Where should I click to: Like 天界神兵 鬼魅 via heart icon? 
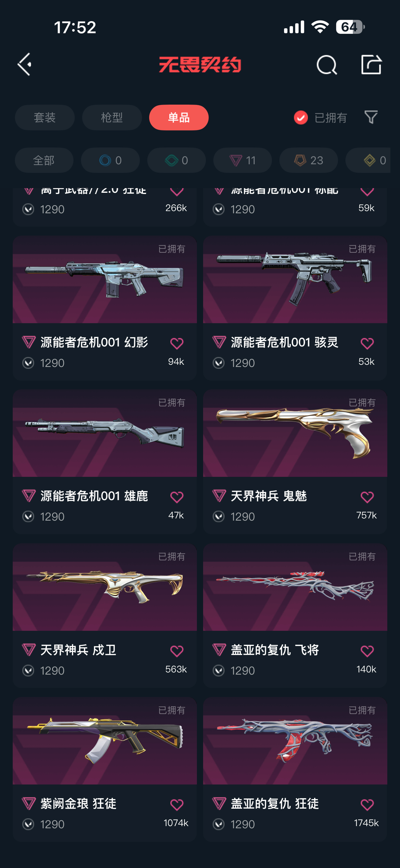367,497
